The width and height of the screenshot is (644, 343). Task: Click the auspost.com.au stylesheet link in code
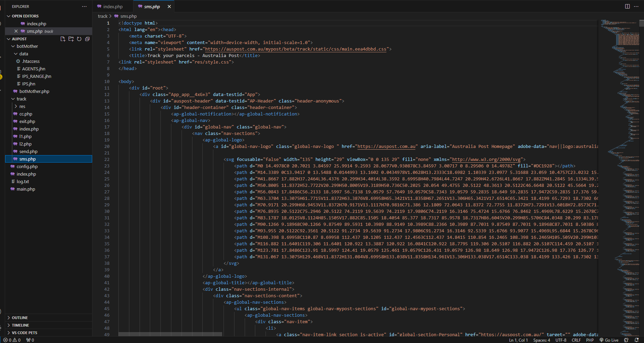pos(296,49)
